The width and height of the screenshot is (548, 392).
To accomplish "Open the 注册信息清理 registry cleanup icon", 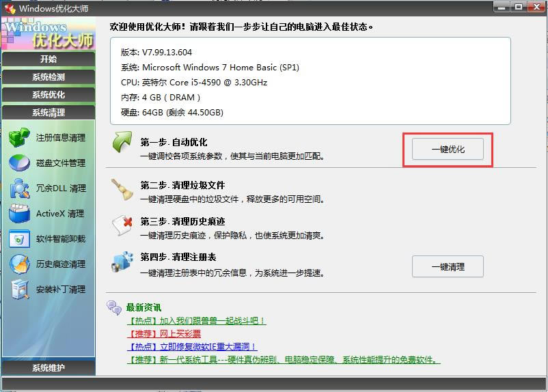I will [x=19, y=137].
